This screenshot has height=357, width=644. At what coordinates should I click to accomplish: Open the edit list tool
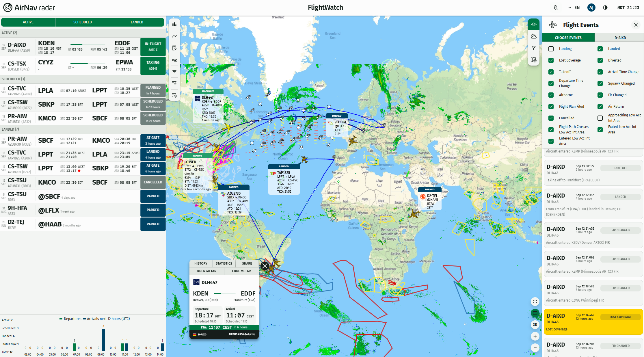pyautogui.click(x=174, y=60)
